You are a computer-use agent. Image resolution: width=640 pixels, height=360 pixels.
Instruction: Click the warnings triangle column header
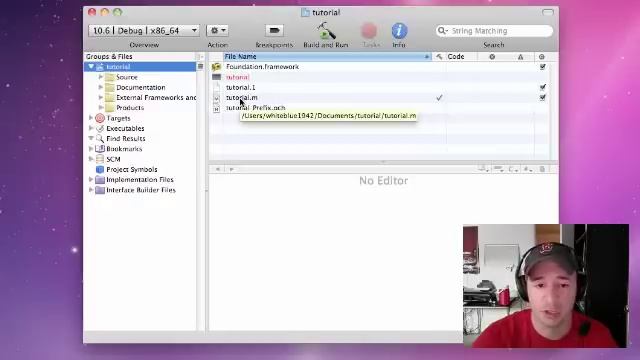pos(520,57)
